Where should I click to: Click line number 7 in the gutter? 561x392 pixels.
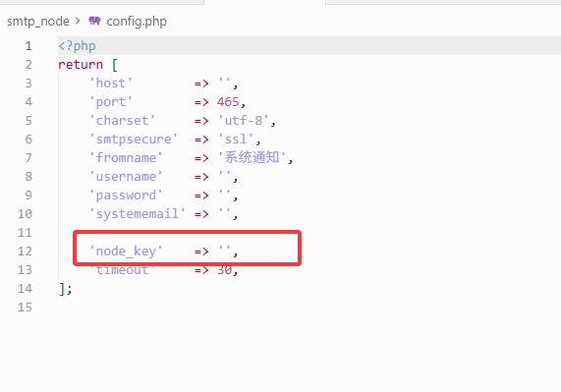pos(28,158)
